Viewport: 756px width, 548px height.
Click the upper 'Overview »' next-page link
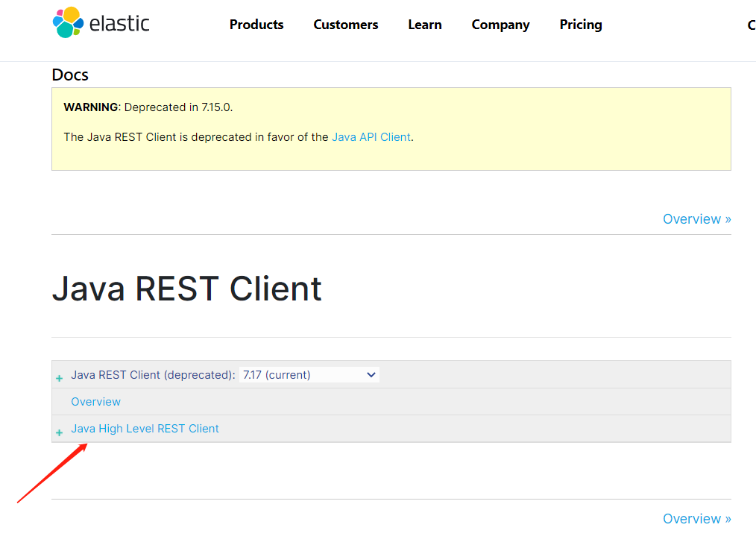[696, 219]
